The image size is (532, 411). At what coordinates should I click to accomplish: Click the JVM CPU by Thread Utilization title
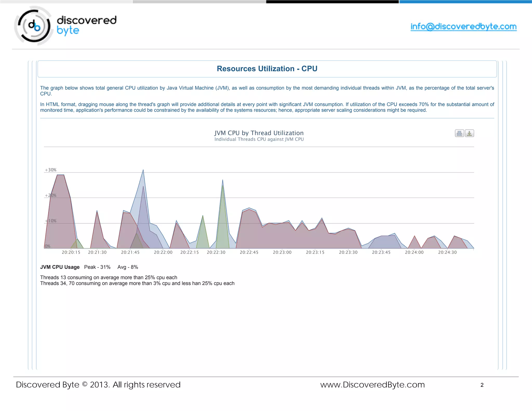tap(259, 133)
